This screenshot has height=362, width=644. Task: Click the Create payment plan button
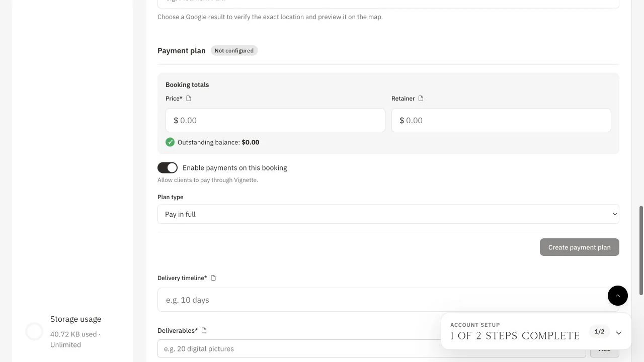coord(580,247)
